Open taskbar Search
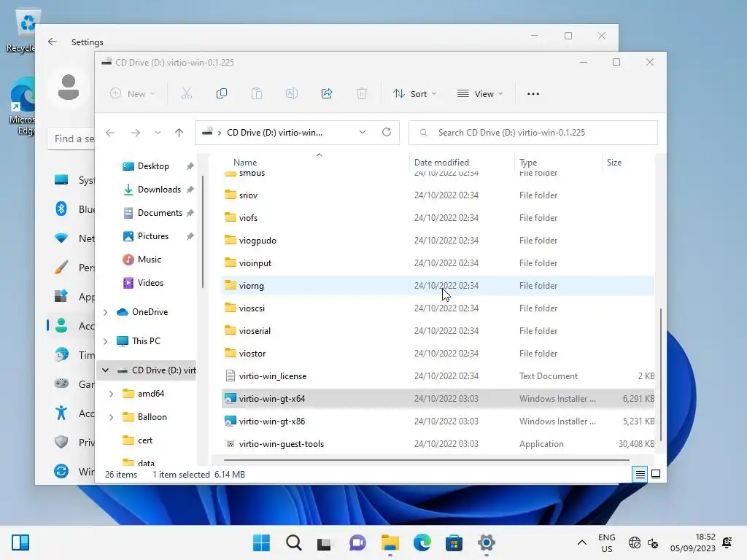The image size is (747, 560). [293, 542]
